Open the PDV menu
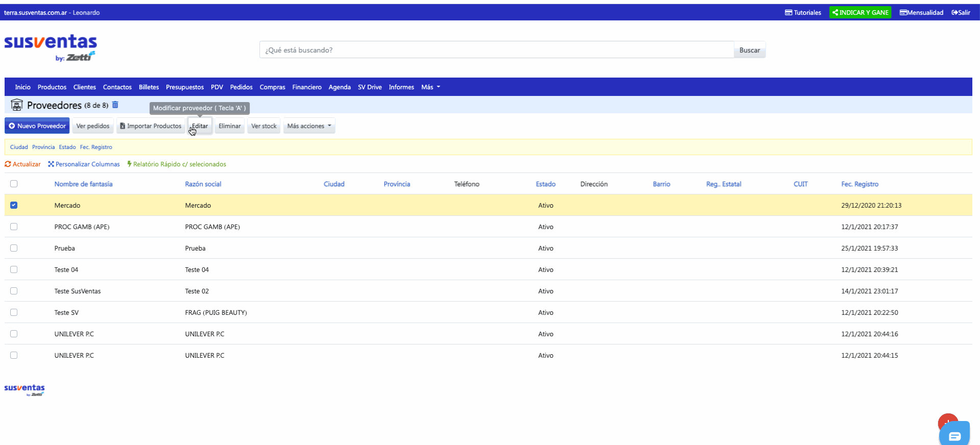The height and width of the screenshot is (445, 980). coord(217,87)
